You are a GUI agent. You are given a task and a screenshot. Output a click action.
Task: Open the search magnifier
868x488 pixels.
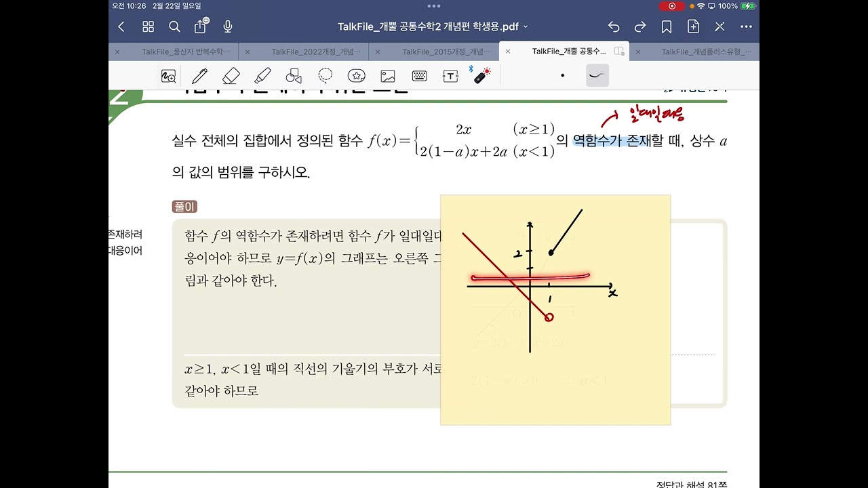click(x=174, y=26)
